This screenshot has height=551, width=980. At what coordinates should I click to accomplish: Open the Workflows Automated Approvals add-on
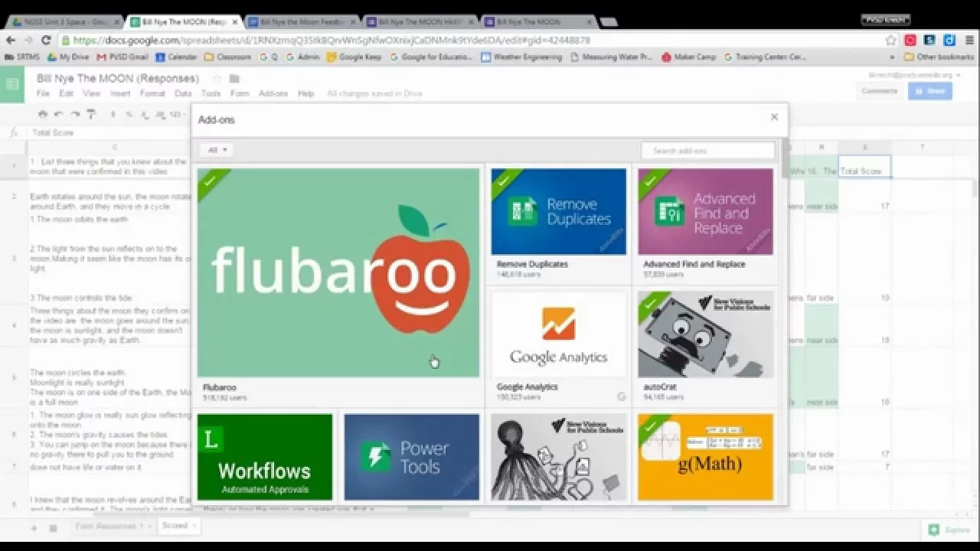click(265, 457)
